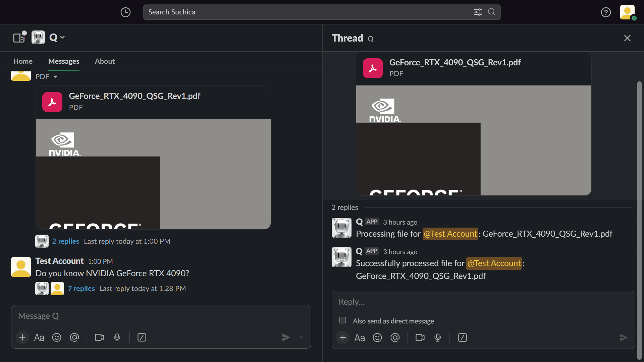Select the emoji icon in message toolbar
644x362 pixels.
pyautogui.click(x=57, y=337)
